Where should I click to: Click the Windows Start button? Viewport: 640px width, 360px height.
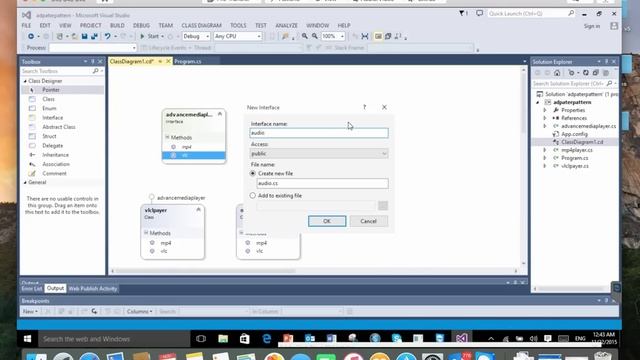(27, 339)
